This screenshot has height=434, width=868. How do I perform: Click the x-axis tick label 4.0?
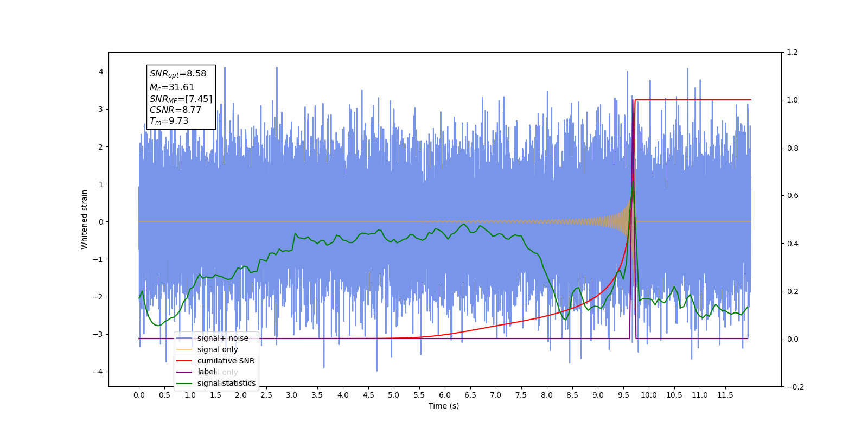coord(343,395)
